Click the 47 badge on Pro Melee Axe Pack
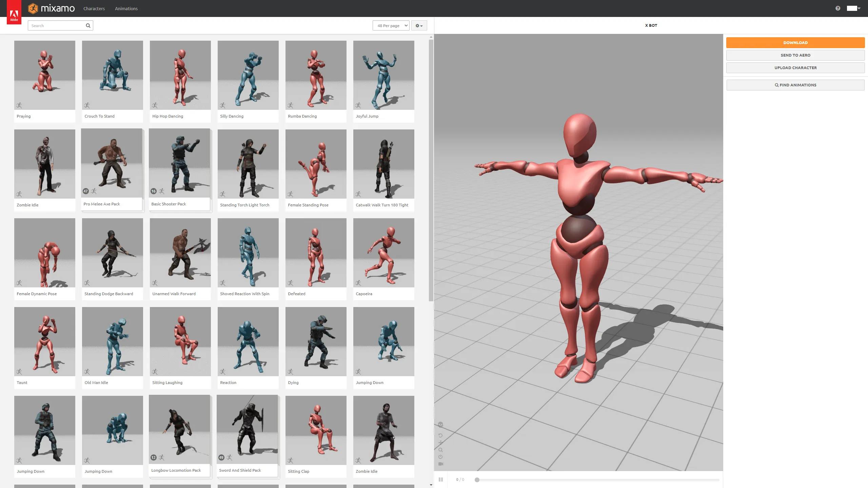Viewport: 868px width, 488px height. (x=86, y=191)
